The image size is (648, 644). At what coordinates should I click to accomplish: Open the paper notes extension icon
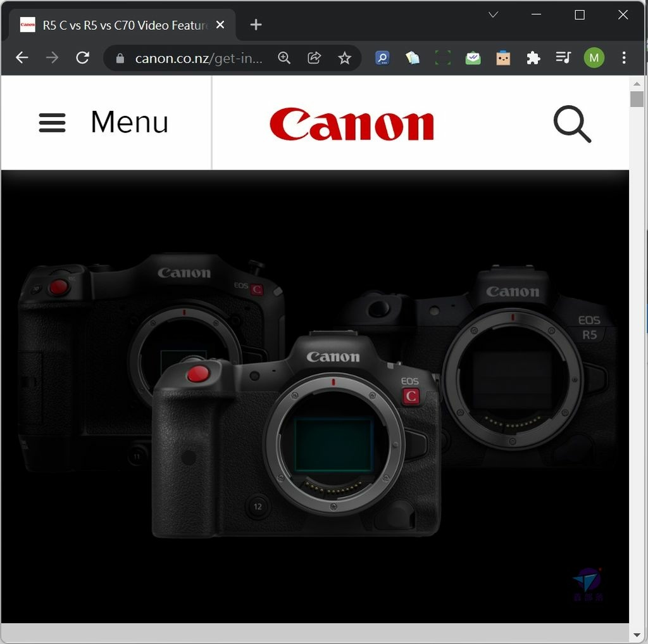click(x=413, y=58)
